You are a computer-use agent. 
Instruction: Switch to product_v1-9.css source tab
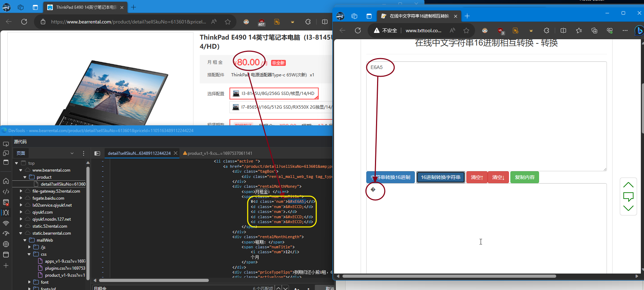click(x=219, y=153)
